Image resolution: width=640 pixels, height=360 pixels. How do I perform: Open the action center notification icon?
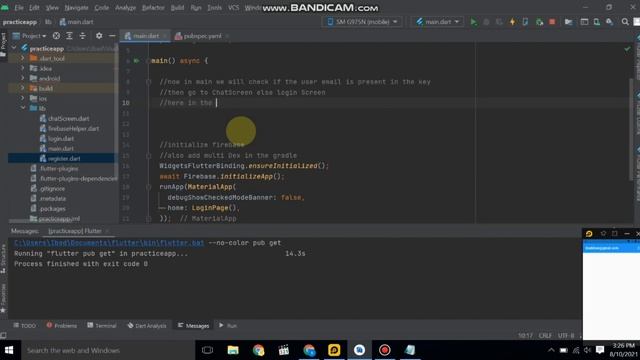pos(600,350)
